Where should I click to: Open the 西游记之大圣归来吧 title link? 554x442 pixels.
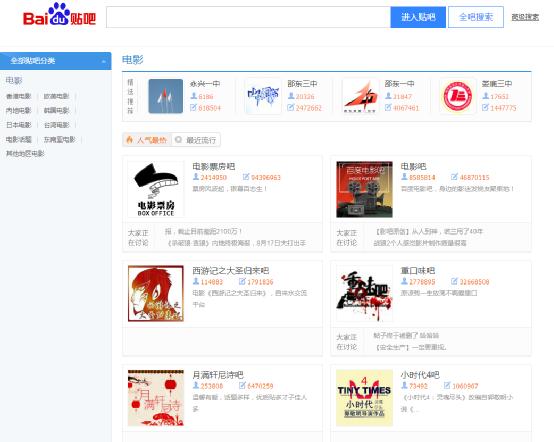tap(231, 271)
